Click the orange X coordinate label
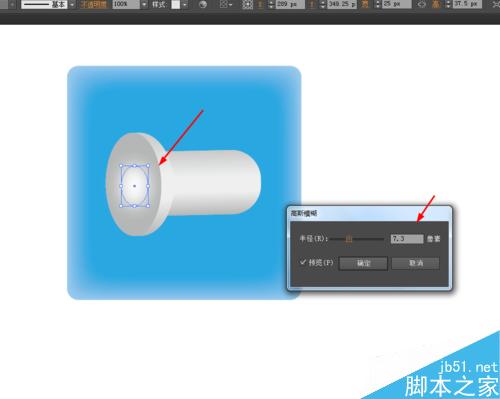The width and height of the screenshot is (500, 399). 261,4
